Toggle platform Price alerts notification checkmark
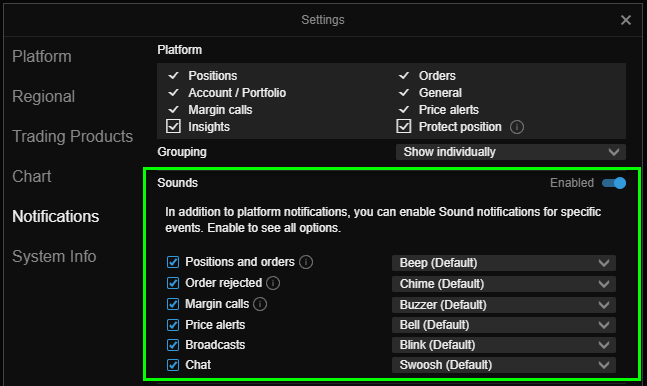 pyautogui.click(x=404, y=109)
